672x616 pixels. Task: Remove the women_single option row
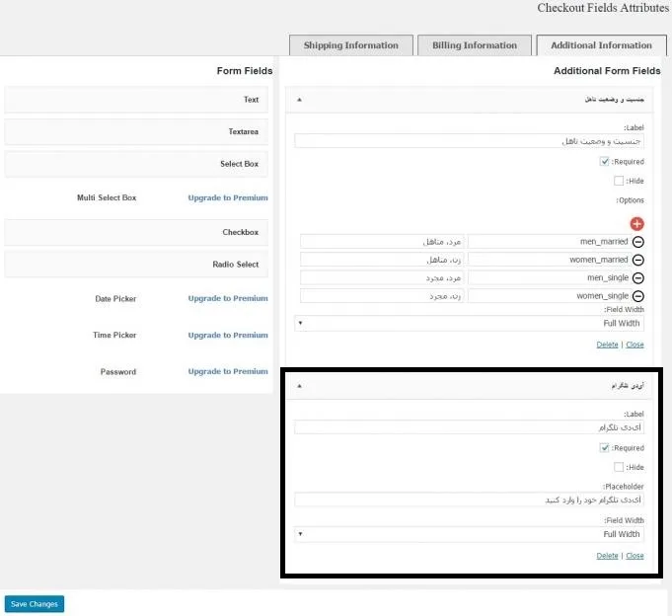click(x=638, y=296)
